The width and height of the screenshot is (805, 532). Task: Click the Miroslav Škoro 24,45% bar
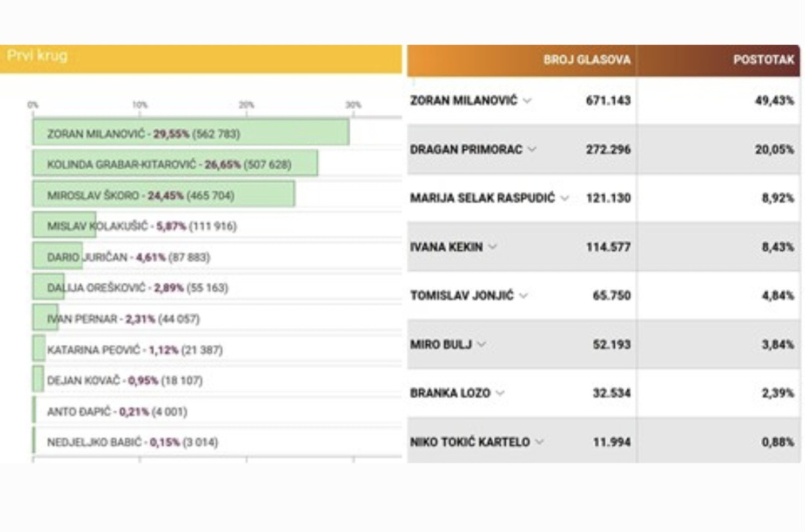[x=164, y=195]
